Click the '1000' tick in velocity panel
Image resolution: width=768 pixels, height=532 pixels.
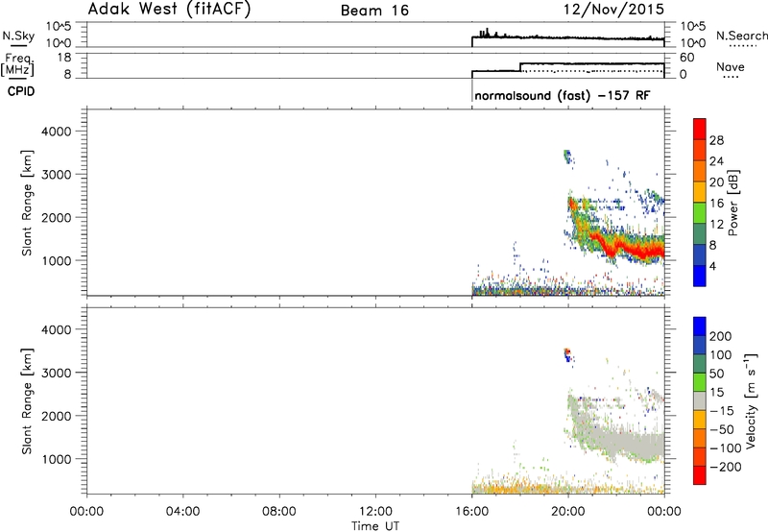click(57, 459)
